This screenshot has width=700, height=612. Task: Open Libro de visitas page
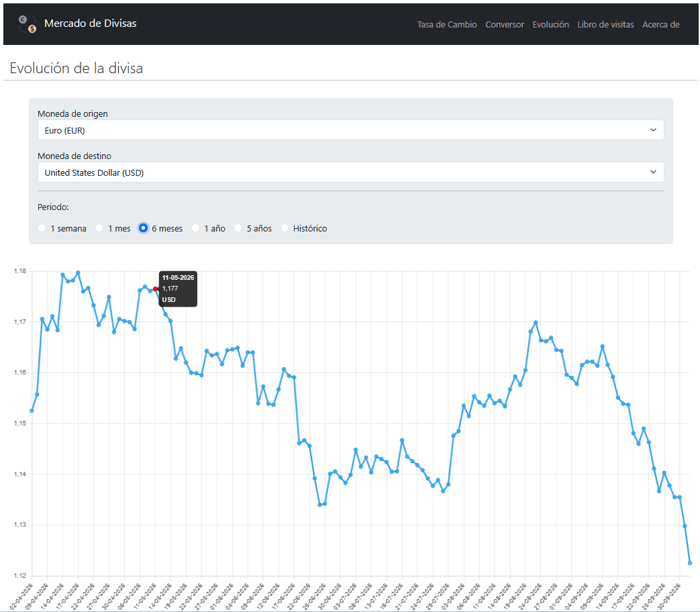pyautogui.click(x=605, y=25)
